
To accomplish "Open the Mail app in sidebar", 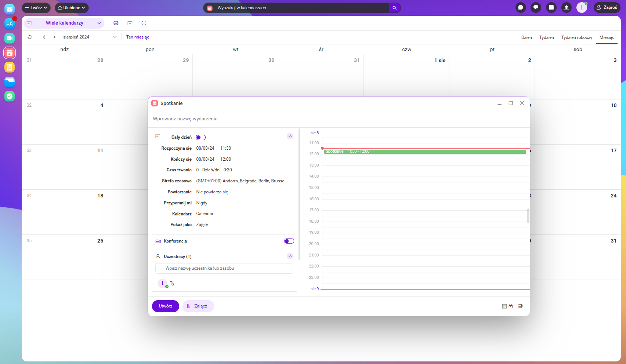I will pos(10,10).
